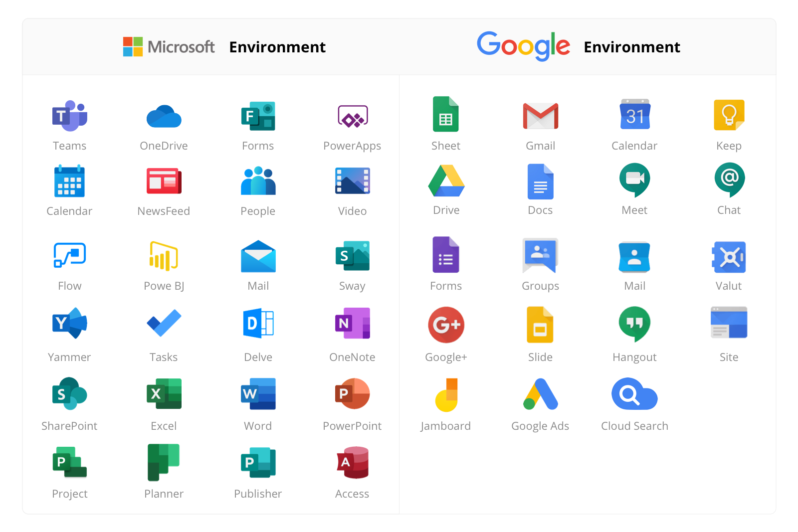
Task: Open the Delve icon
Action: coord(258,324)
